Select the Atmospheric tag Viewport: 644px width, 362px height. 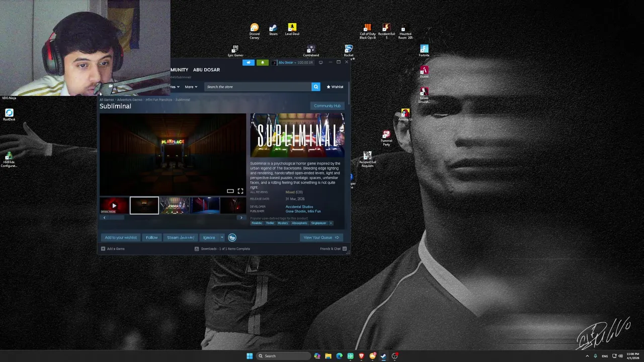click(299, 223)
